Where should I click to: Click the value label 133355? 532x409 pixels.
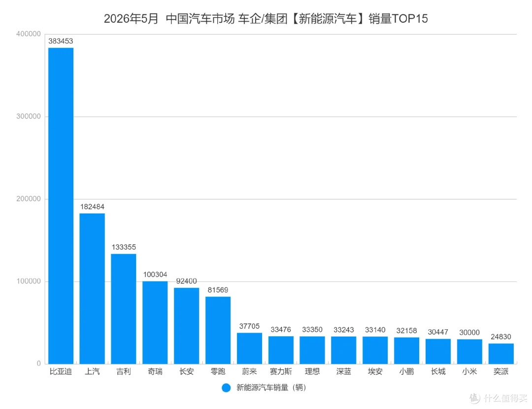point(124,247)
